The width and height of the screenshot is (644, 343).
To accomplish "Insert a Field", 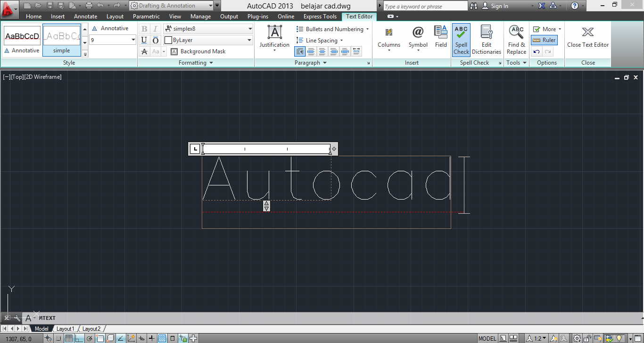I will tap(441, 37).
